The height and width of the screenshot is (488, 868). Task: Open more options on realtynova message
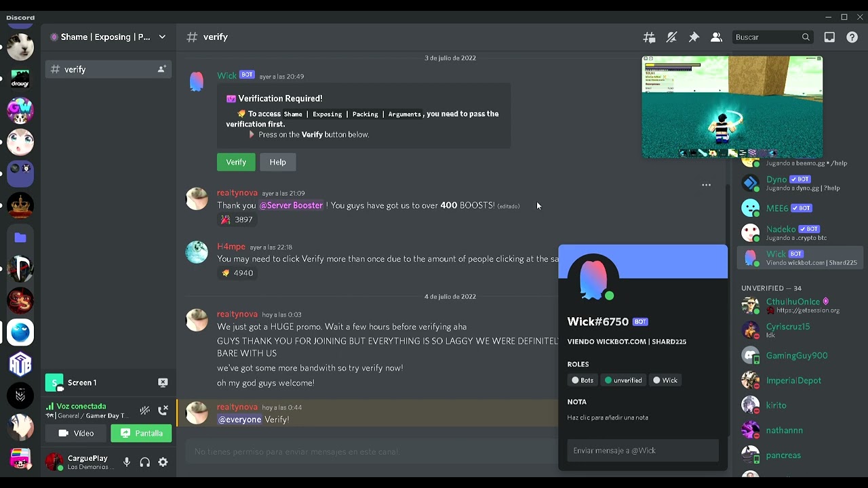click(x=706, y=184)
